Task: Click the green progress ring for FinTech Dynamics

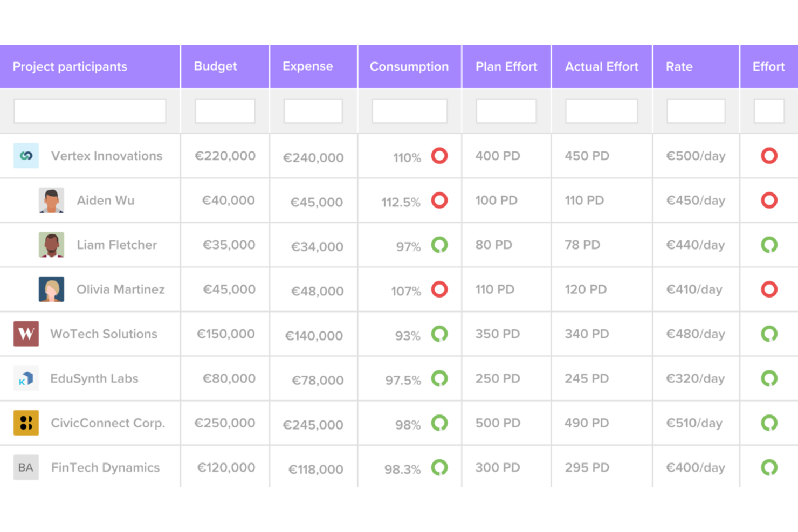Action: point(440,467)
